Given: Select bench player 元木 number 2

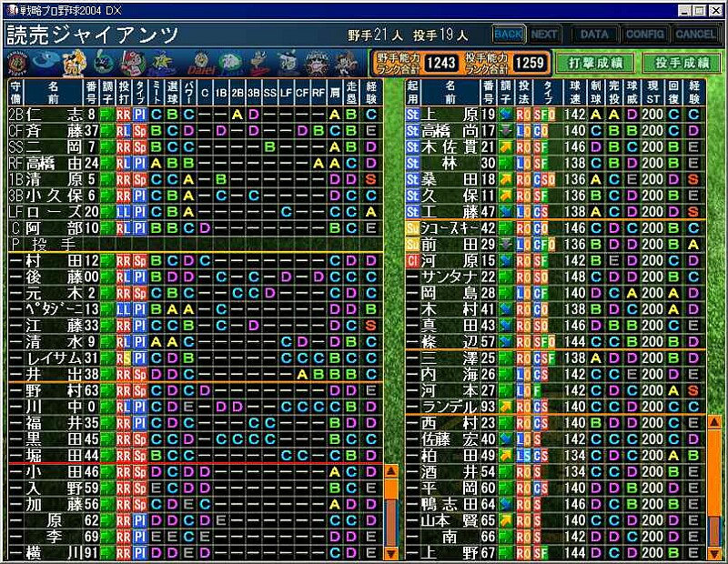Looking at the screenshot, I should tap(195, 294).
